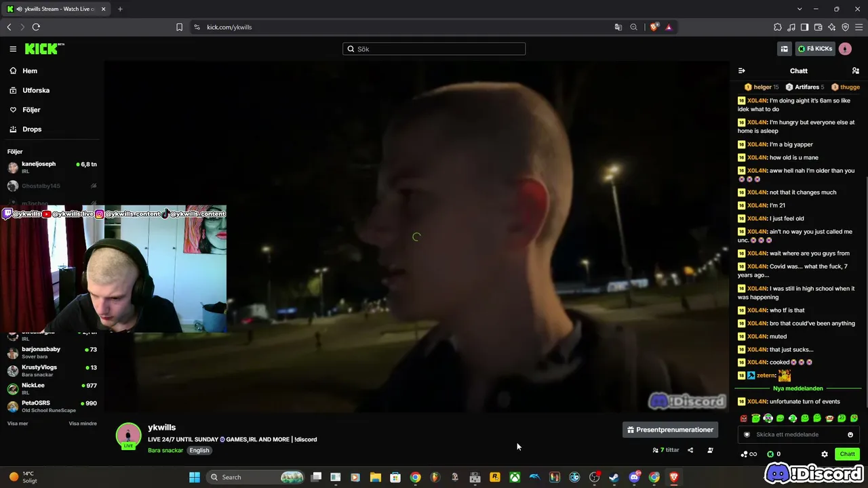The height and width of the screenshot is (488, 868).
Task: Open the channel points icon below chat
Action: [x=749, y=454]
